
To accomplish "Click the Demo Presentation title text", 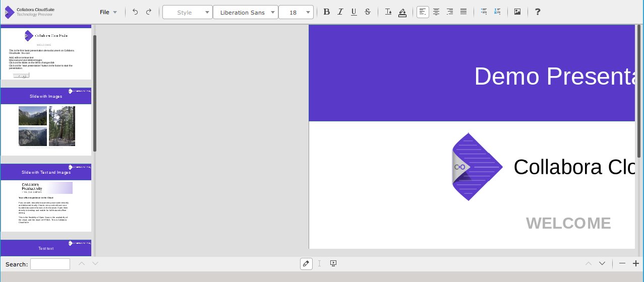I will click(x=554, y=77).
